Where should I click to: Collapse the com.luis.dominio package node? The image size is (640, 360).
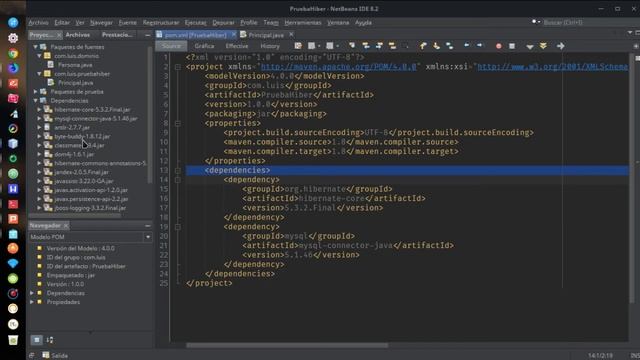pyautogui.click(x=40, y=56)
